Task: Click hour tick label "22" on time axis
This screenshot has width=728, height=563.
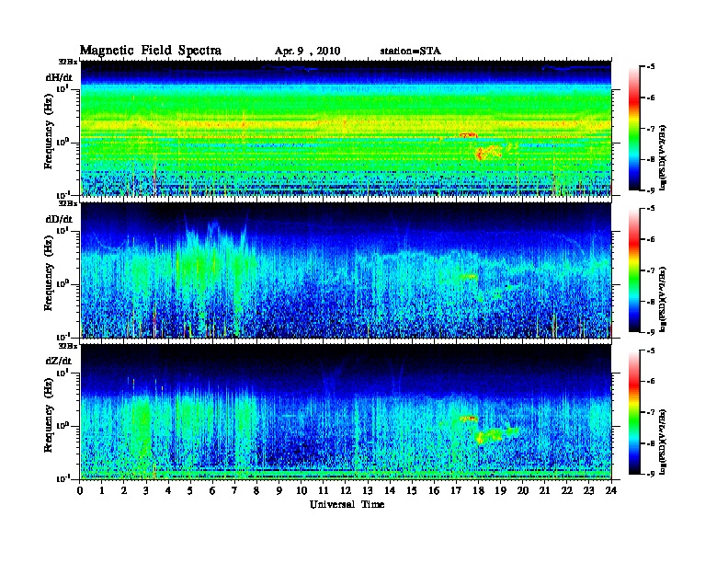Action: click(567, 491)
